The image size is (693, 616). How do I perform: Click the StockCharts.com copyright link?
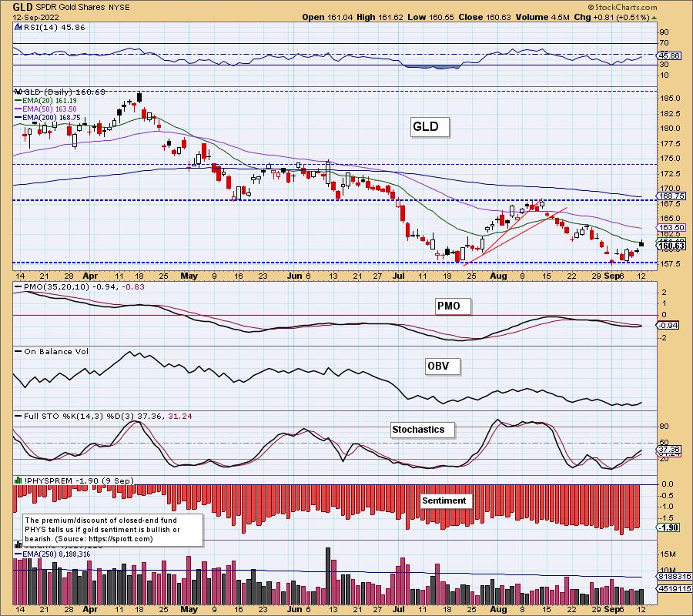coord(622,7)
